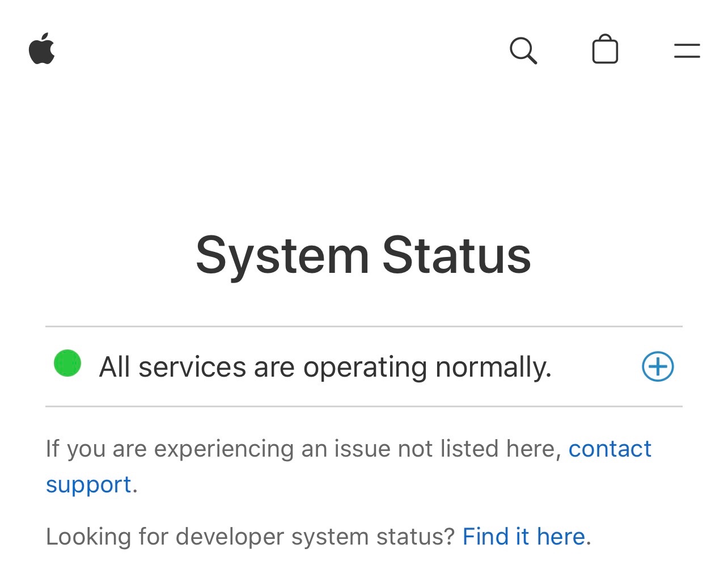Follow the 'Find it here' link
Screen dimensions: 728x586
[x=523, y=537]
